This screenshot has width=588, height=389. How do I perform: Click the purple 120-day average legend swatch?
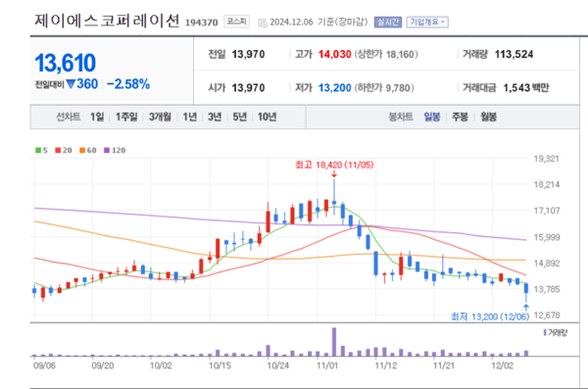coord(107,151)
